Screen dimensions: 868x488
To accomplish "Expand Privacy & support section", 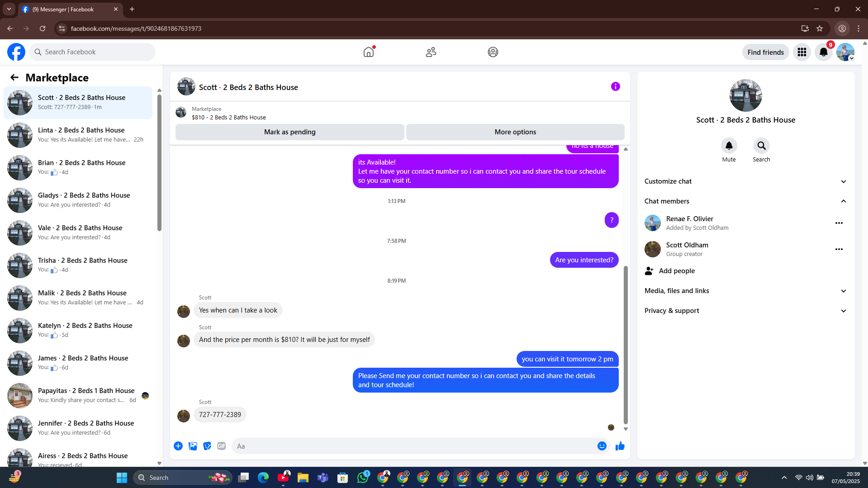I will [x=745, y=311].
